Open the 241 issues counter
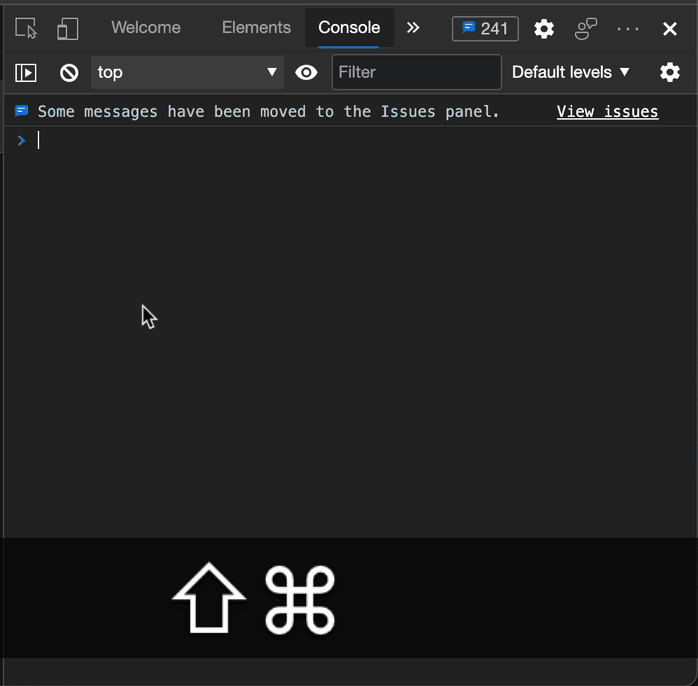Viewport: 698px width, 686px height. [485, 28]
